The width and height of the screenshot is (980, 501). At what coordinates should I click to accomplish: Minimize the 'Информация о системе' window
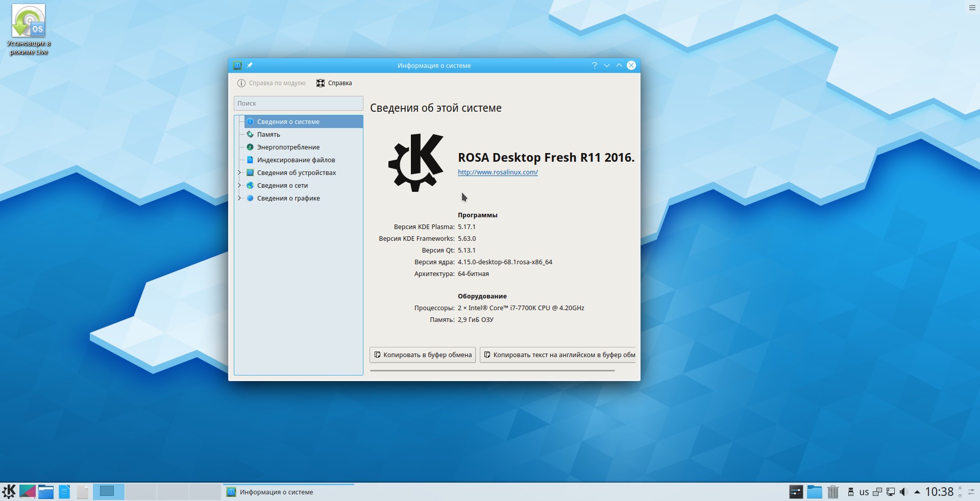tap(607, 65)
